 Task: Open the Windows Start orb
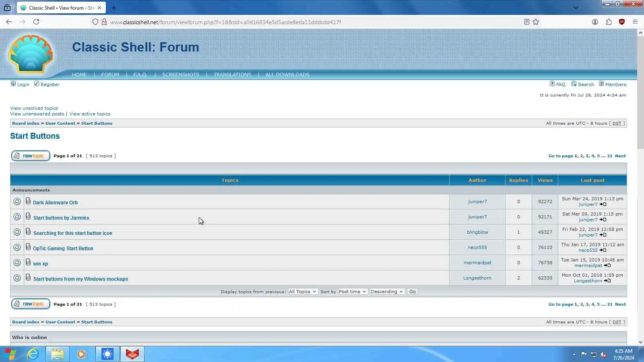tap(10, 354)
